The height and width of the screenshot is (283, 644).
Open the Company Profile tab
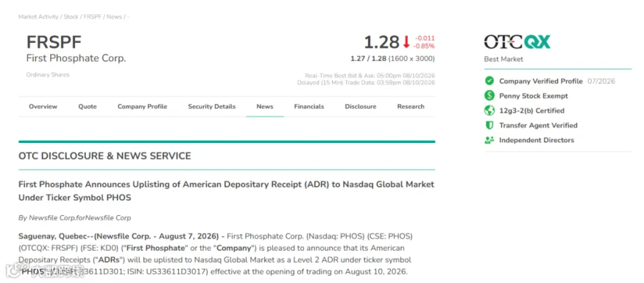pyautogui.click(x=142, y=106)
